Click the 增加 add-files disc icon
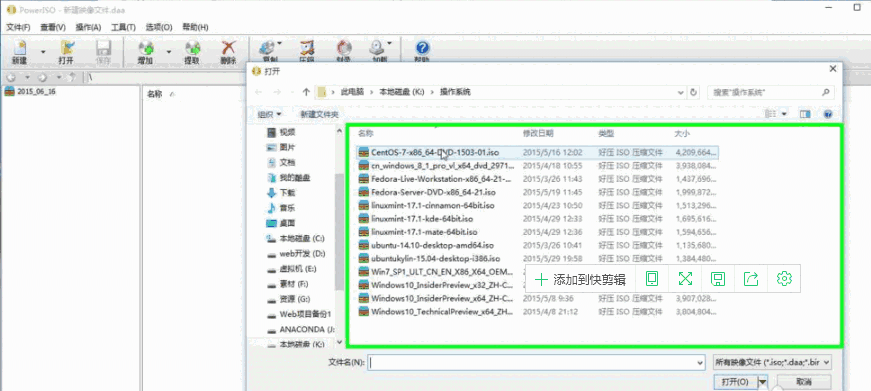 (146, 49)
